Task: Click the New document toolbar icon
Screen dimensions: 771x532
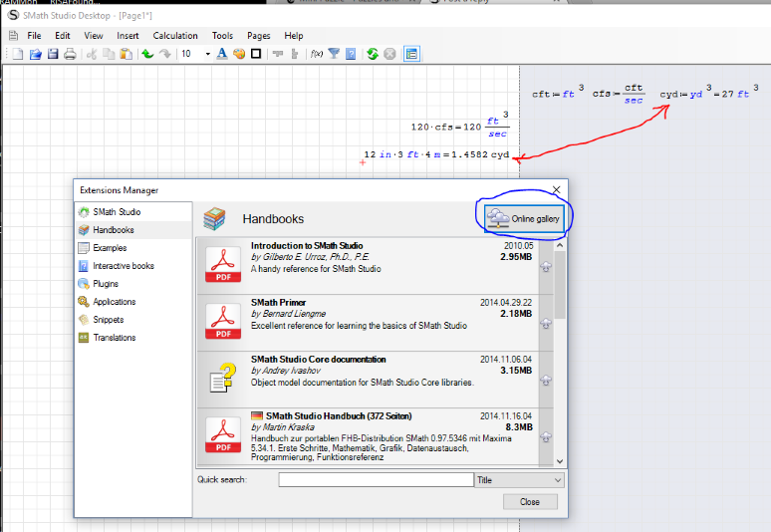Action: pos(17,54)
